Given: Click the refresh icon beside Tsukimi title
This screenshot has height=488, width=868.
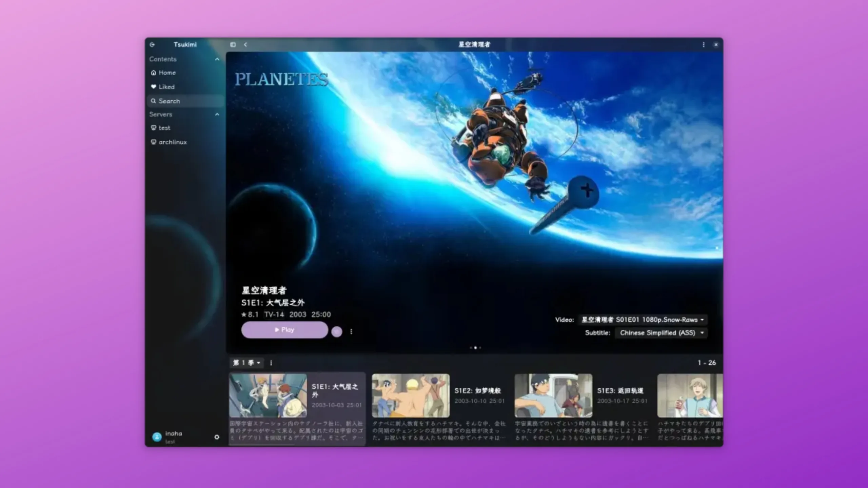Looking at the screenshot, I should coord(152,44).
